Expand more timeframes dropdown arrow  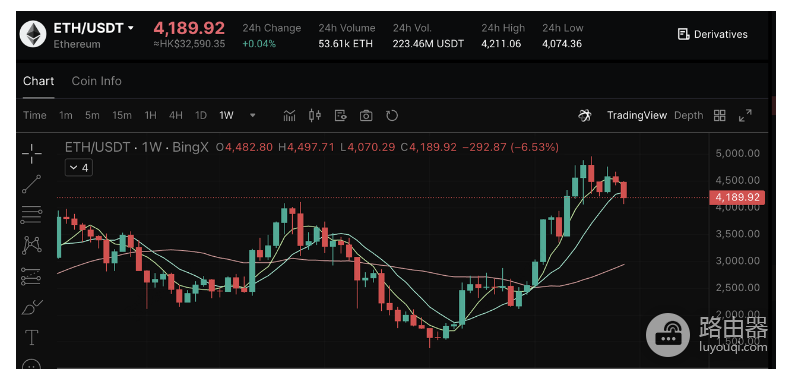click(253, 115)
